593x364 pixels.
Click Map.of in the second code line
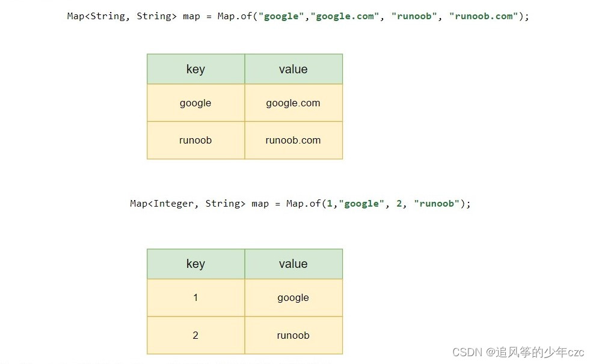[303, 204]
